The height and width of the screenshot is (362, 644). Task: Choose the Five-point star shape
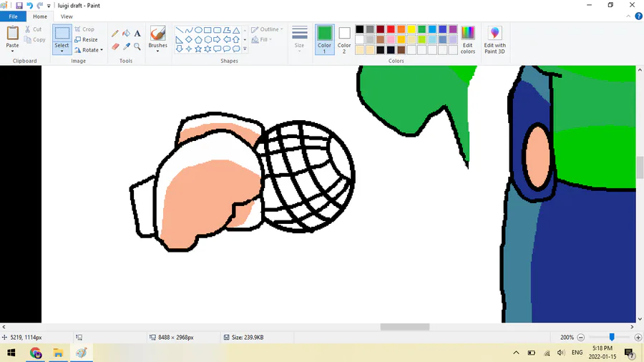tap(198, 49)
